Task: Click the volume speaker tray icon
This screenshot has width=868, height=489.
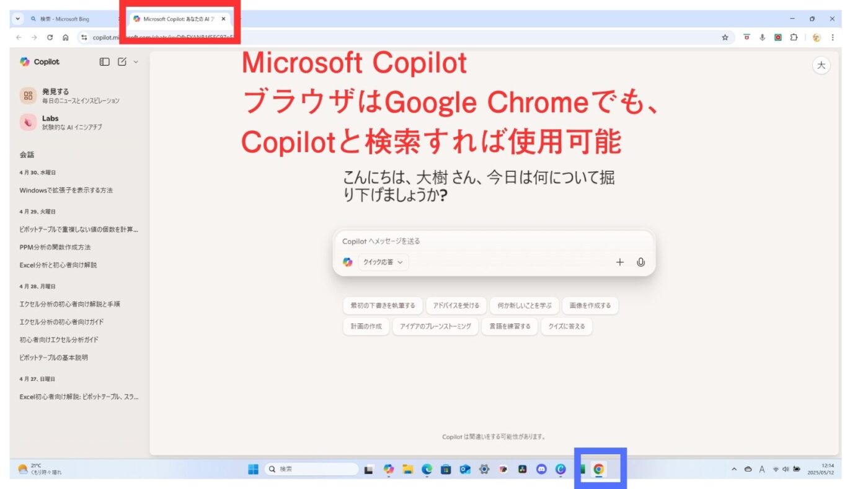Action: (x=785, y=470)
